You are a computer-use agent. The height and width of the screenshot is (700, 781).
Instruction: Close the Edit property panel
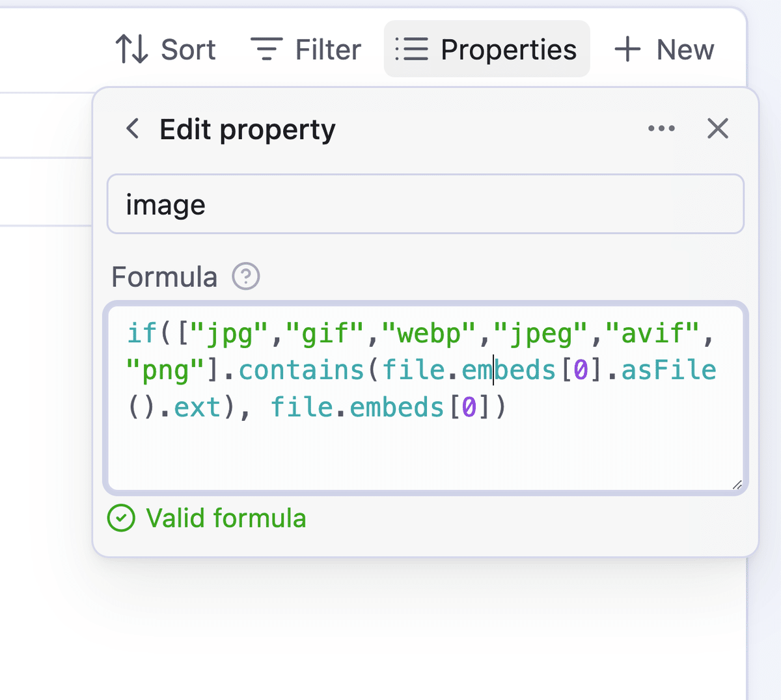point(718,129)
